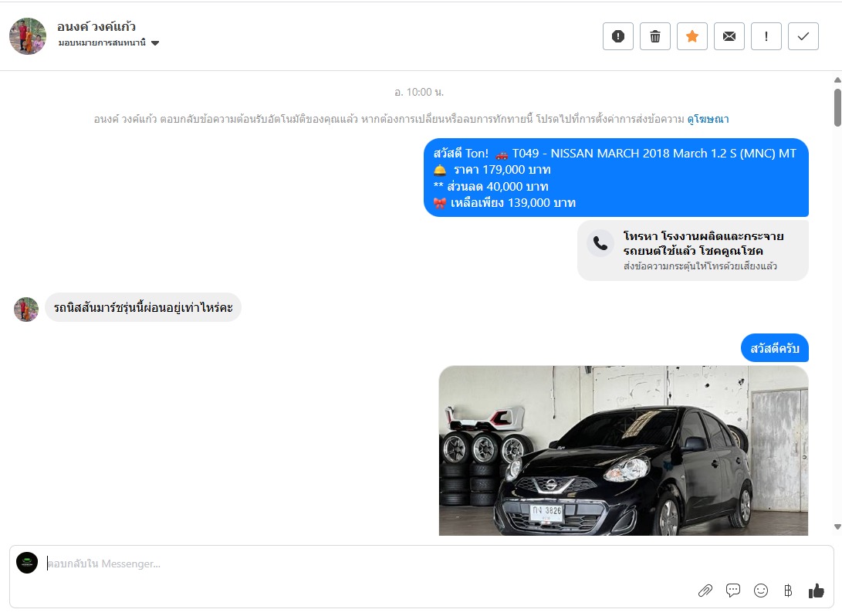Click the scrollbar up arrow
Screen dimensions: 842x616
[837, 80]
